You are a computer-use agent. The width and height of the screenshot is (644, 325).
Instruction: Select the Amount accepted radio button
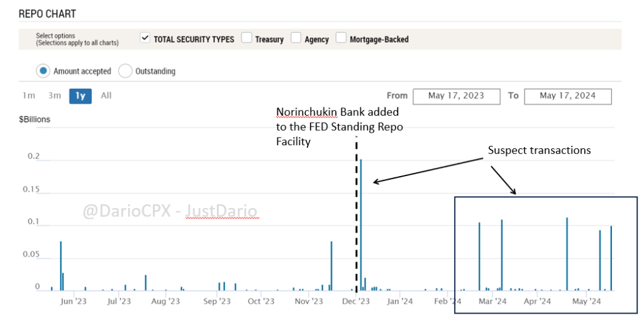point(43,71)
